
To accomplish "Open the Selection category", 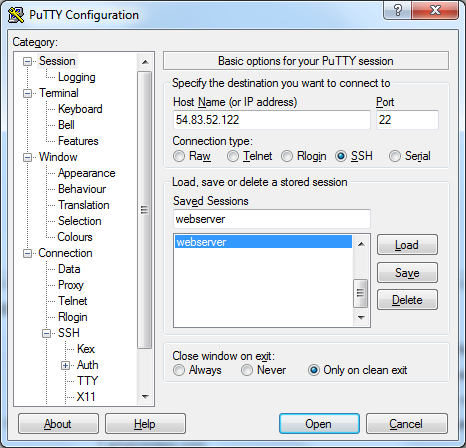I will 79,221.
